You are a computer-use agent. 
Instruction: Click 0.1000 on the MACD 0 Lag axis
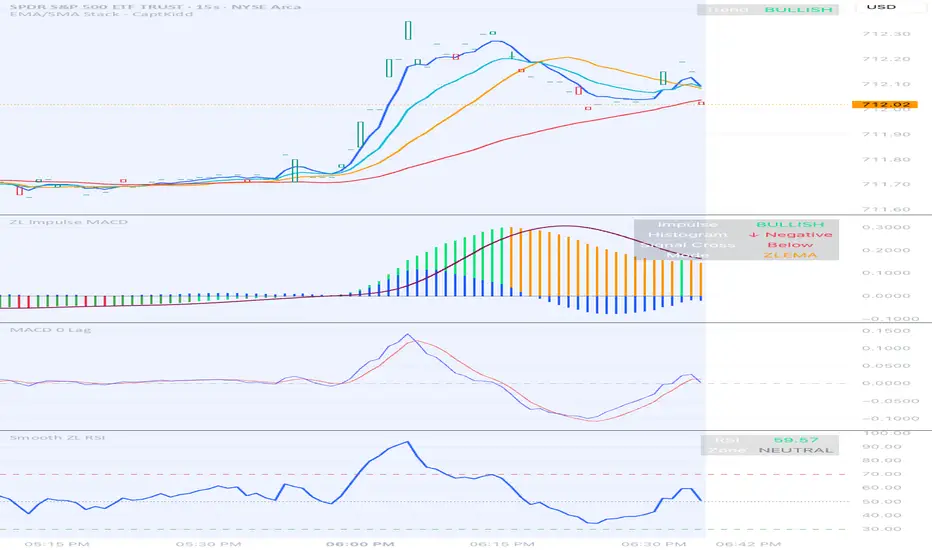[886, 348]
